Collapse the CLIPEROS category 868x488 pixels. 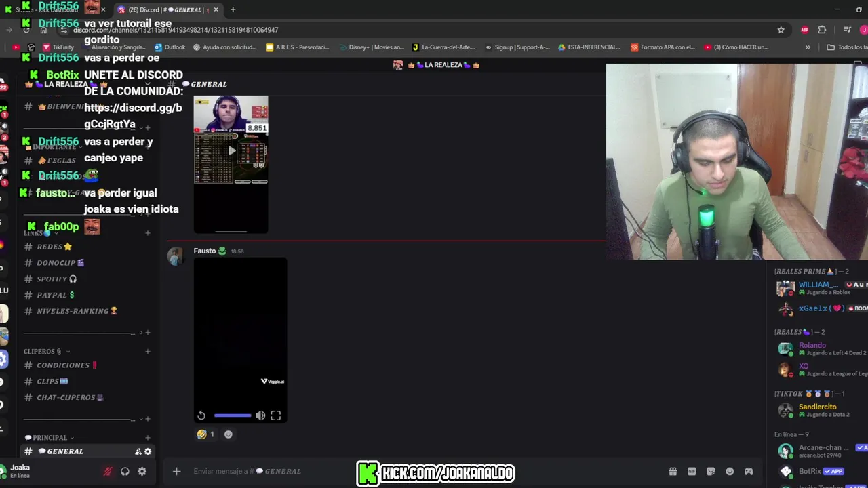coord(47,351)
